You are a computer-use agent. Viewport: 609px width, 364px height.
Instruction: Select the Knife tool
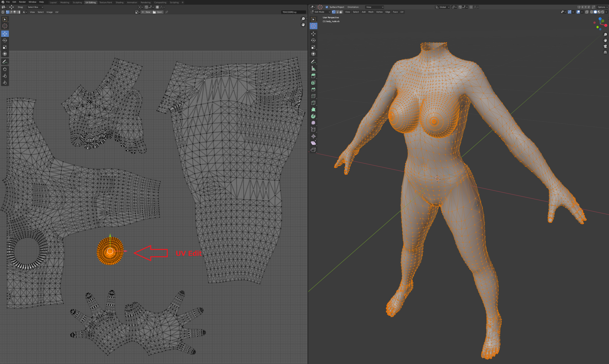pos(313,103)
